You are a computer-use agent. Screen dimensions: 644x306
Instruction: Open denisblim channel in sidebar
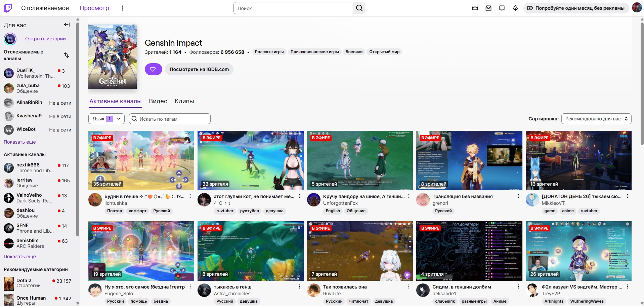point(37,243)
